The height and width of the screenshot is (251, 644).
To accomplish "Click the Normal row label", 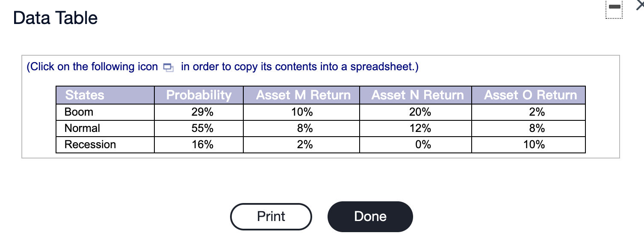I will point(82,128).
